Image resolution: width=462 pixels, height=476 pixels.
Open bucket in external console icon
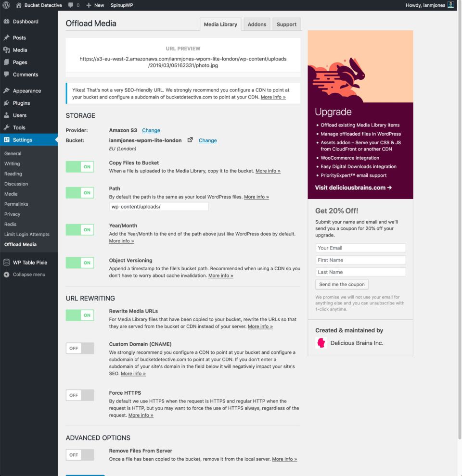coord(190,140)
